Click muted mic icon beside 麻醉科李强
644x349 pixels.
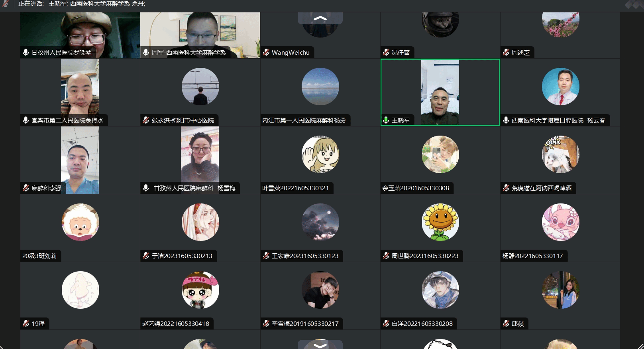tap(26, 188)
